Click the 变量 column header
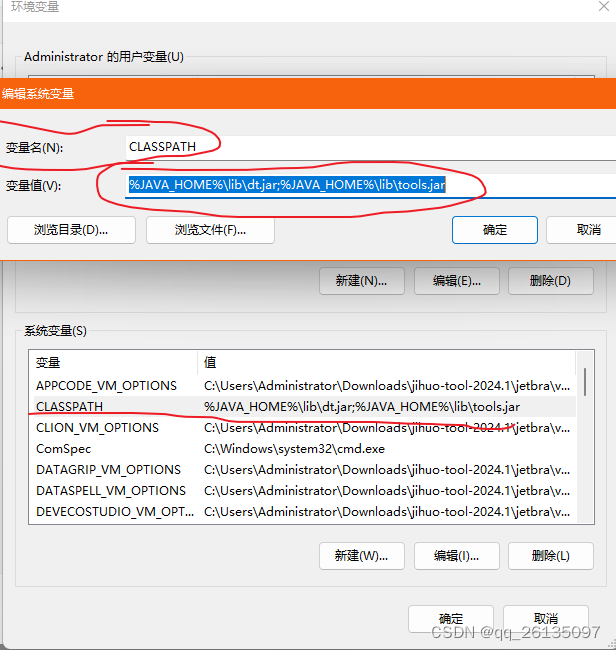616x650 pixels. click(x=114, y=363)
